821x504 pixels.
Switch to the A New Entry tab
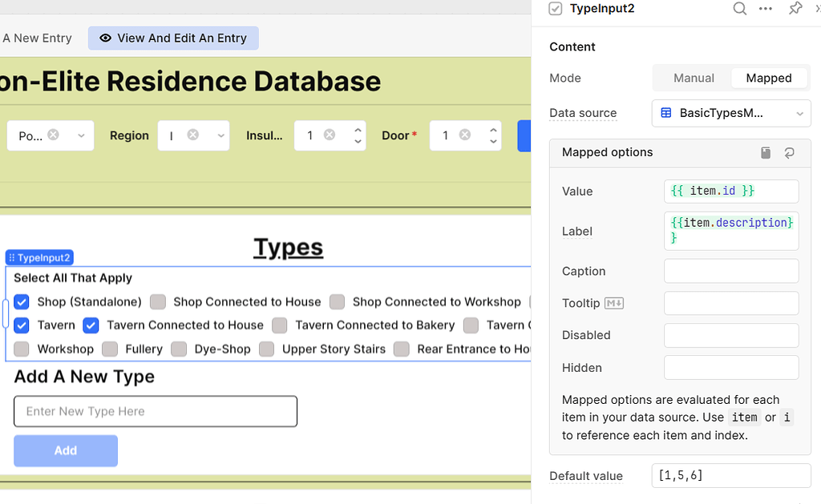[x=37, y=38]
